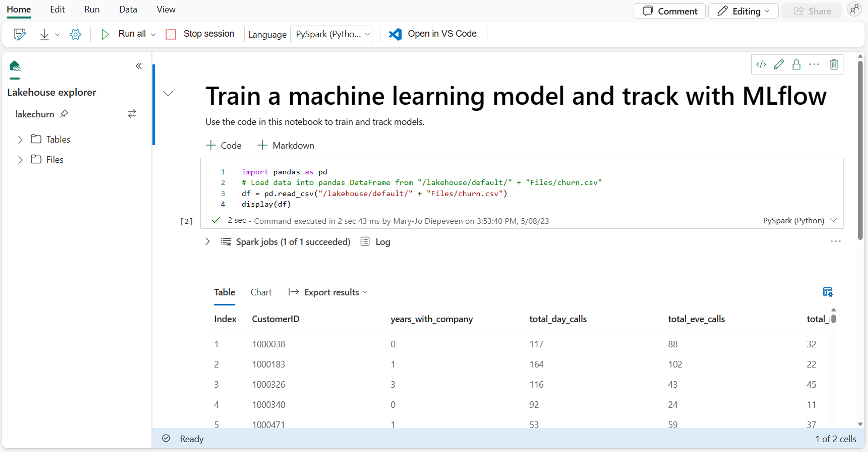This screenshot has height=452, width=868.
Task: Click cell value 1000183
Action: [269, 364]
